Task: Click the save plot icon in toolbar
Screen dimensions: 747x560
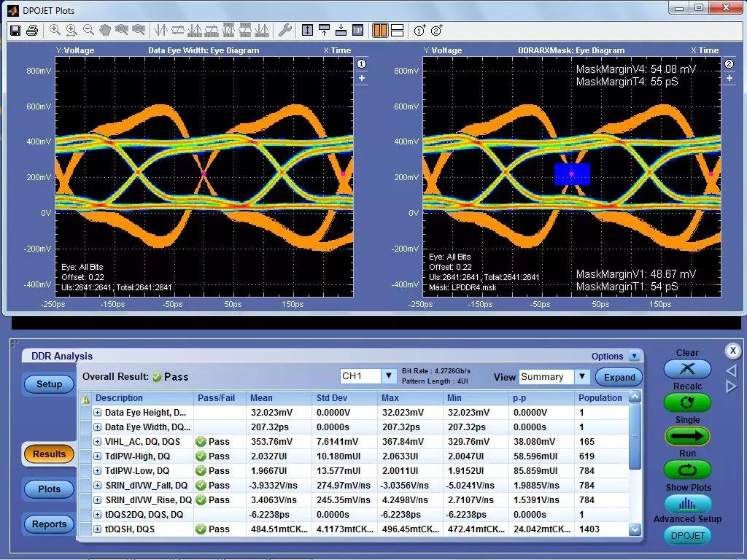Action: 15,31
